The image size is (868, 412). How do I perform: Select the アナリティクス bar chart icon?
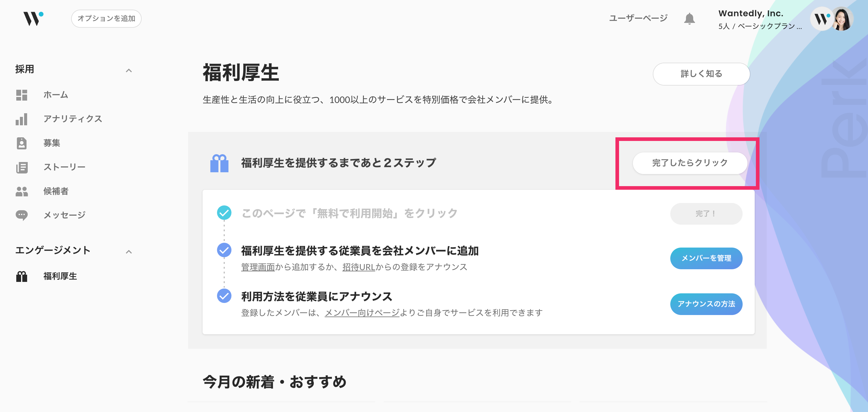tap(22, 119)
